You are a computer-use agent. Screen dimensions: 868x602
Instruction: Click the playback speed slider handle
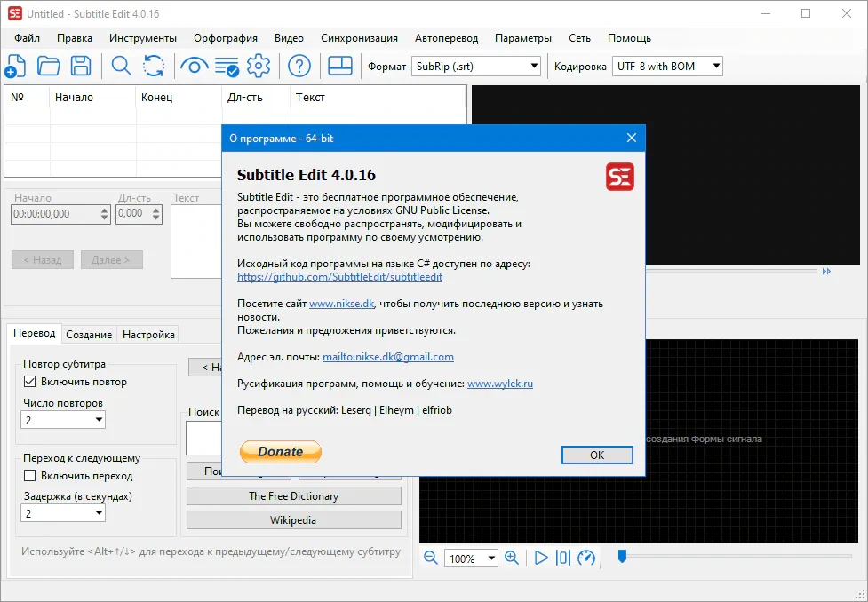coord(622,556)
